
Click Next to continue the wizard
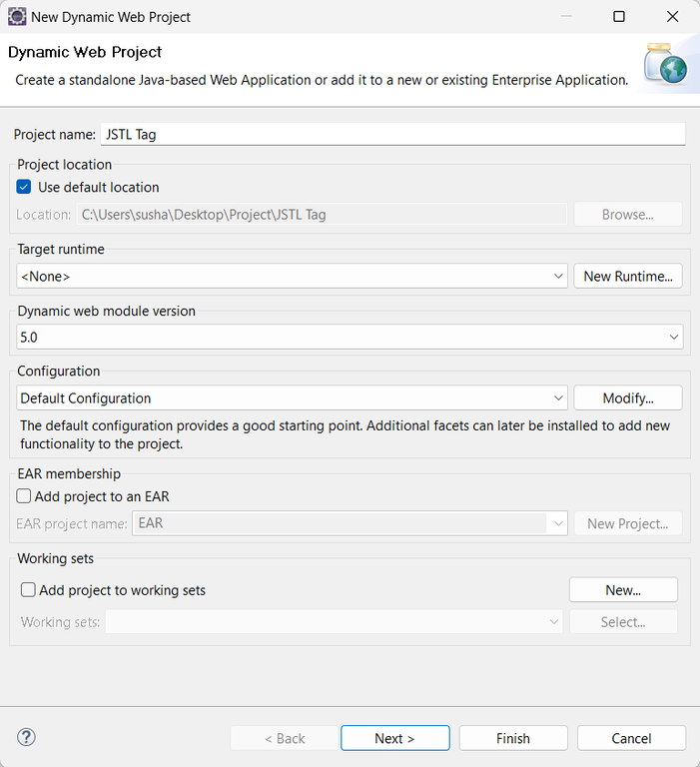395,738
